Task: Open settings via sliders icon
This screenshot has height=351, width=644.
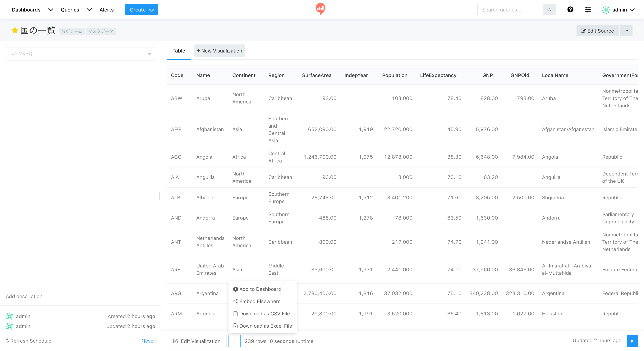Action: coord(587,10)
